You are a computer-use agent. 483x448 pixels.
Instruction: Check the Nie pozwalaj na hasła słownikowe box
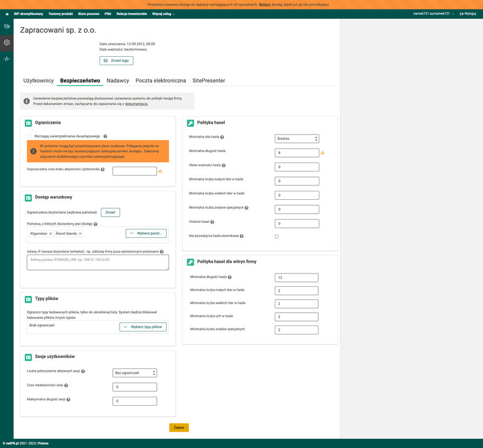pos(277,236)
